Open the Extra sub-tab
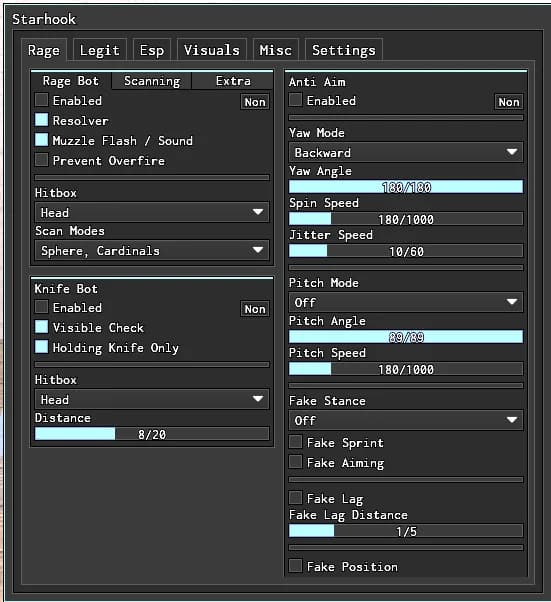Image resolution: width=551 pixels, height=602 pixels. [x=233, y=81]
